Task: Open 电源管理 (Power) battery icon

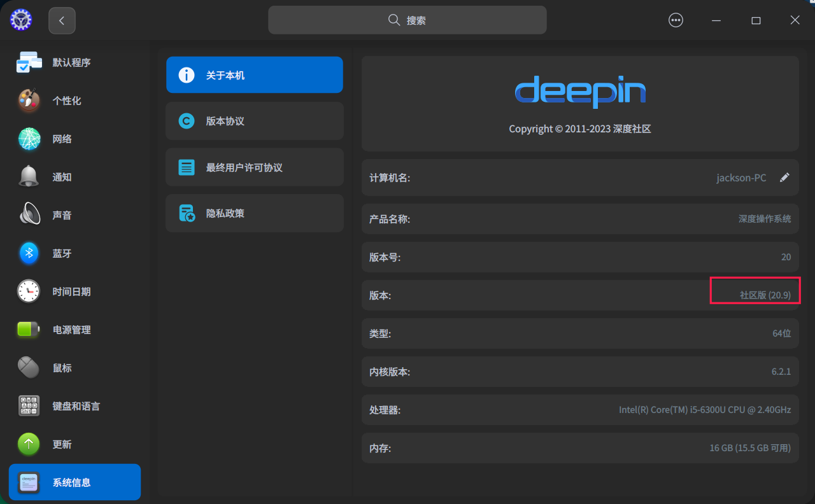Action: (29, 330)
